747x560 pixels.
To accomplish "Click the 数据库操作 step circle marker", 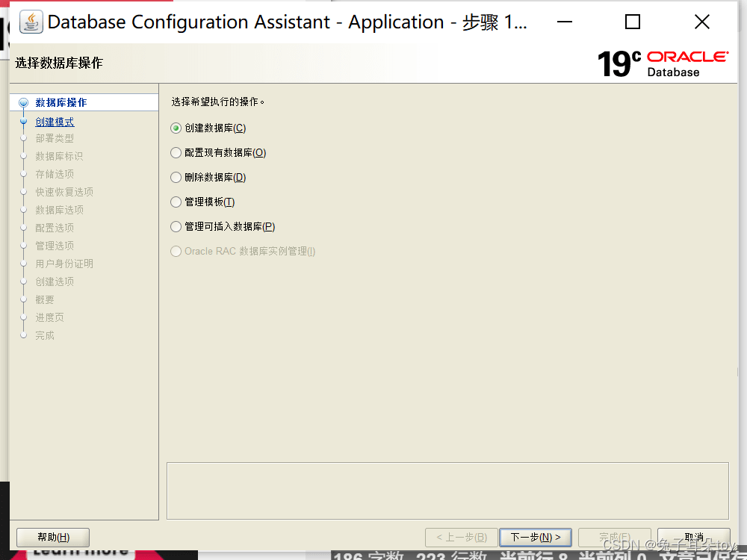I will [23, 102].
